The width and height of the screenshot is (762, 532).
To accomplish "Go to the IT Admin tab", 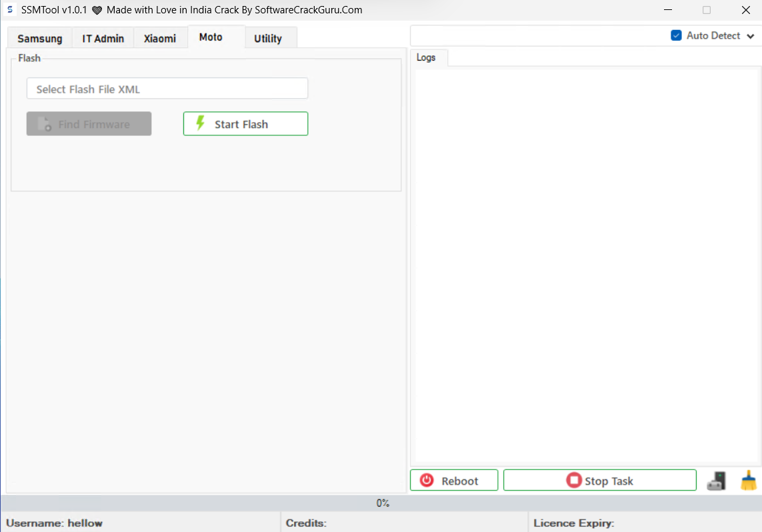I will click(103, 39).
